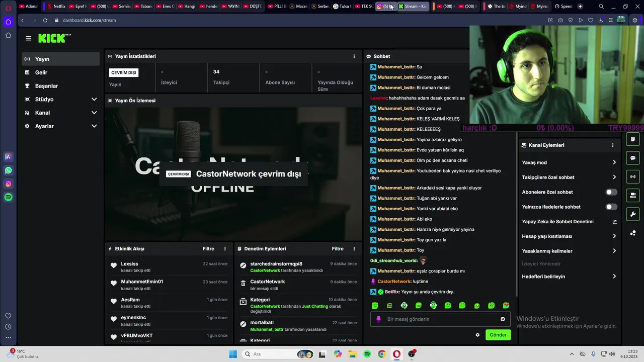Open Hedefleri belirleyin settings
644x362 pixels.
[614, 277]
